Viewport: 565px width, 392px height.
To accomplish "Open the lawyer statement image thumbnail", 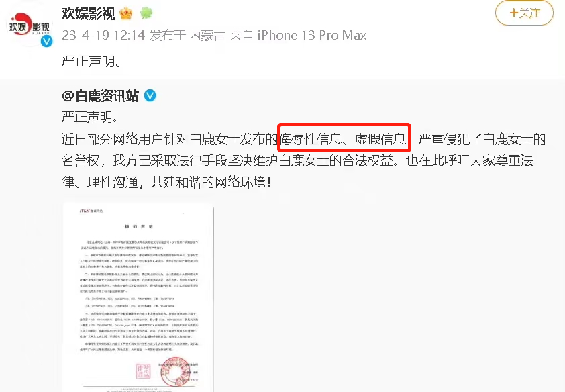I will pos(138,297).
